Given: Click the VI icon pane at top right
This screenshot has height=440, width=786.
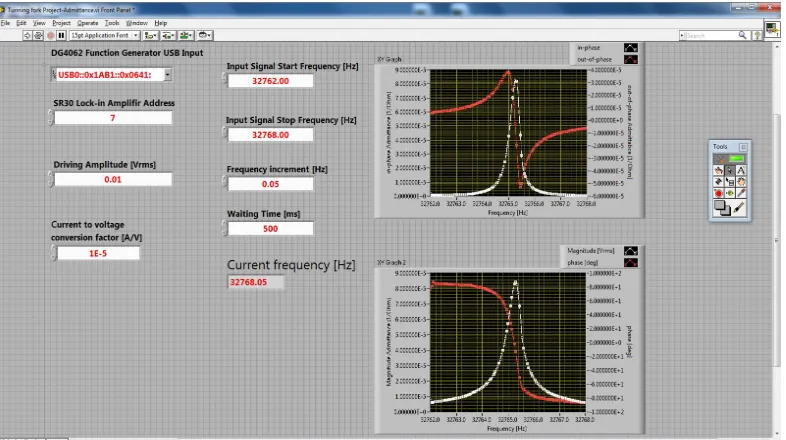Looking at the screenshot, I should click(x=772, y=29).
